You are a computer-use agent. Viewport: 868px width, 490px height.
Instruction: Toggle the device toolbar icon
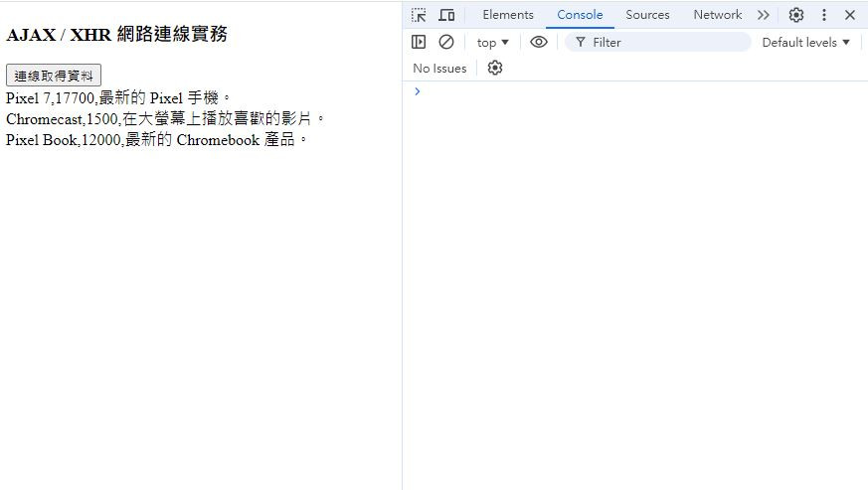(446, 15)
